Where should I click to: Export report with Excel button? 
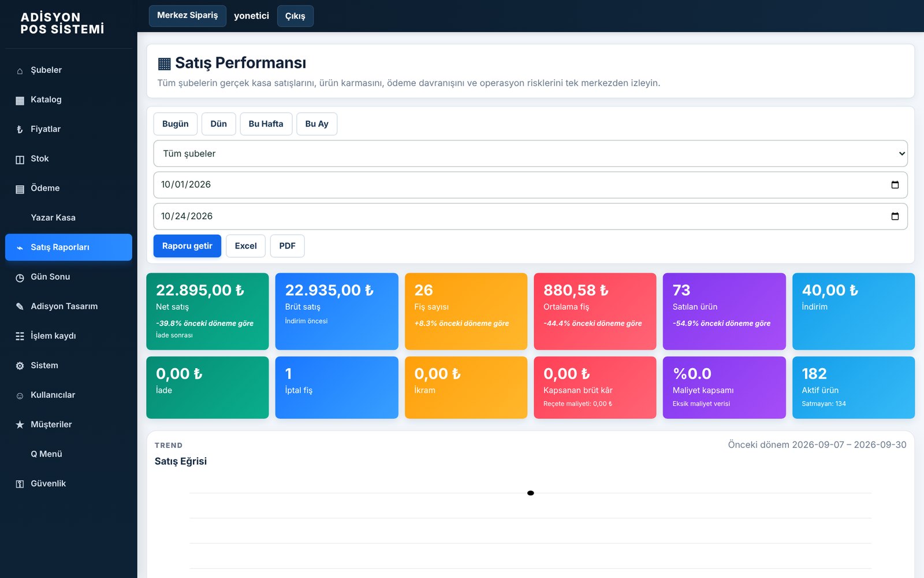(x=245, y=246)
